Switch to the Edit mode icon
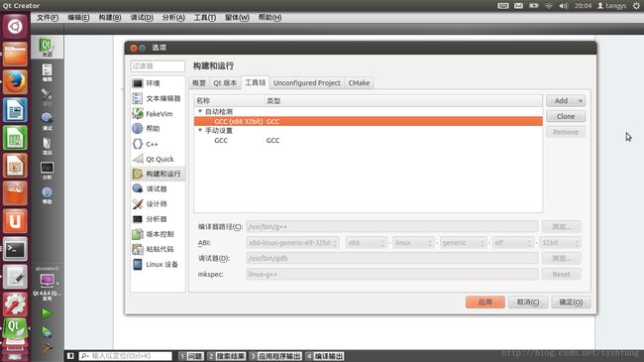 47,72
